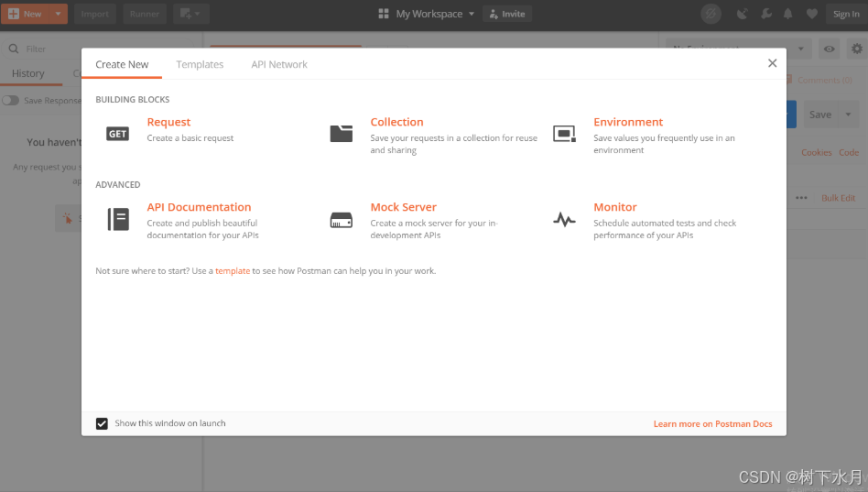The width and height of the screenshot is (868, 492).
Task: Click the new window plus icon button
Action: click(191, 14)
